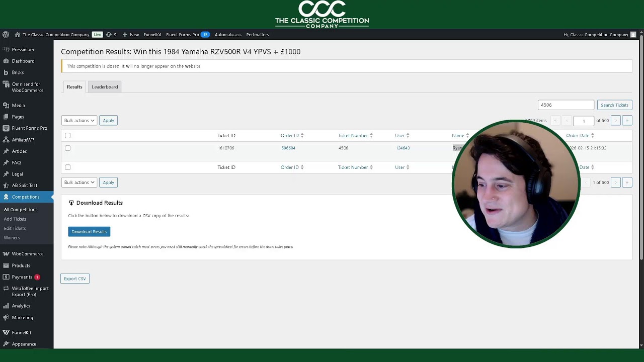This screenshot has width=644, height=362.
Task: Click the Search Tickets button
Action: [614, 105]
